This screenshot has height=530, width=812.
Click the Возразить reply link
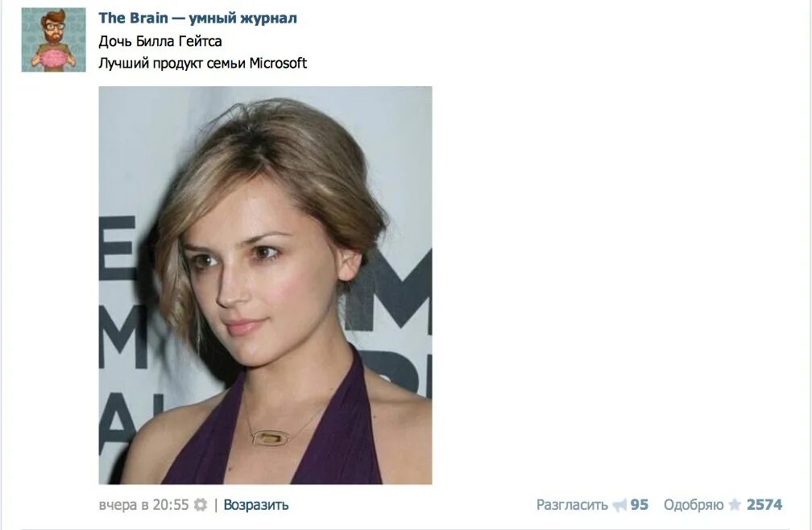point(256,505)
